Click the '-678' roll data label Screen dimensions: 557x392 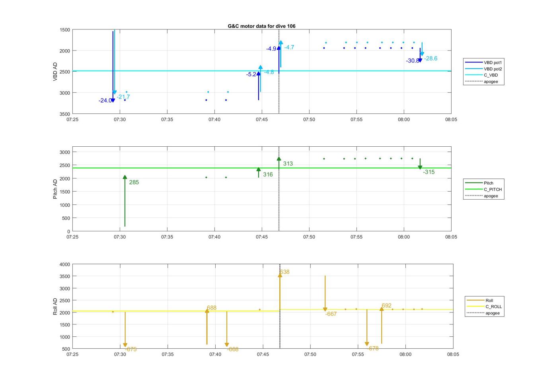[373, 349]
